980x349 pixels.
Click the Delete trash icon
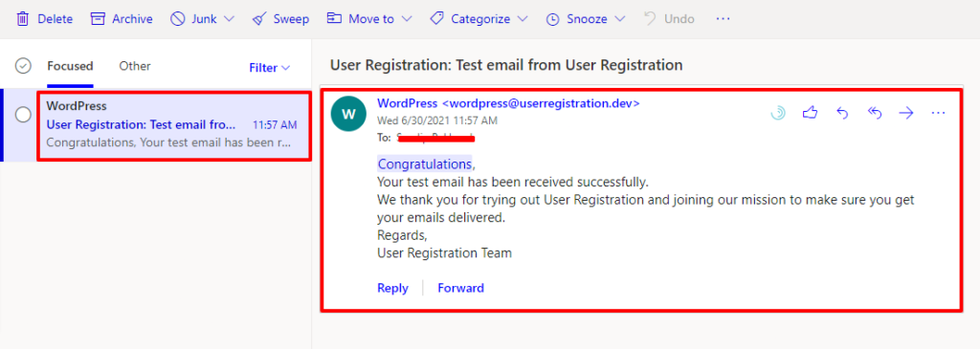[23, 19]
